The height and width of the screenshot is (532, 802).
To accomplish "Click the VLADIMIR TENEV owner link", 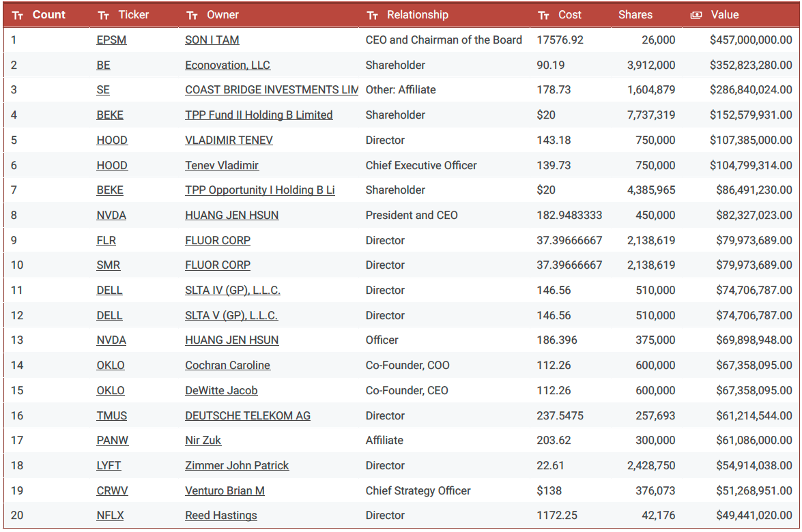I will 229,141.
